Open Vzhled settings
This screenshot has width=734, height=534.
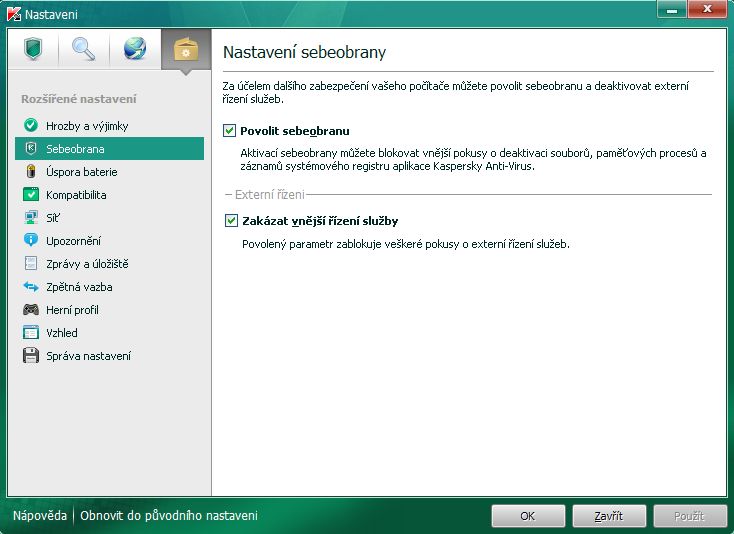coord(110,332)
